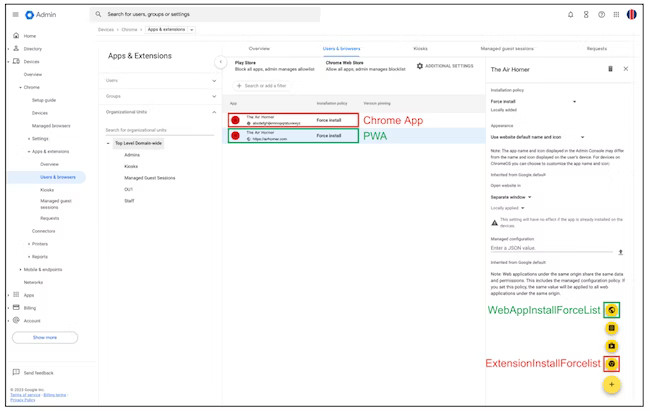The width and height of the screenshot is (650, 411).
Task: Click the notifications bell icon
Action: click(x=571, y=14)
